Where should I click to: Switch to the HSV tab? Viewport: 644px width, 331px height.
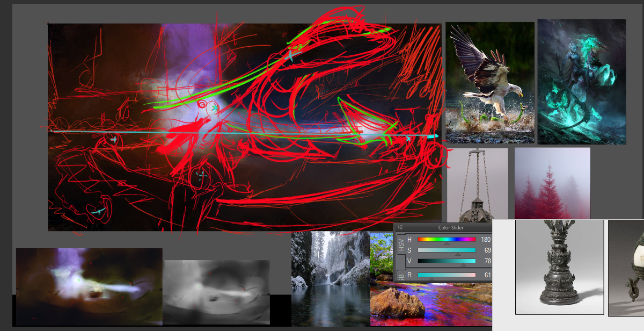[400, 245]
